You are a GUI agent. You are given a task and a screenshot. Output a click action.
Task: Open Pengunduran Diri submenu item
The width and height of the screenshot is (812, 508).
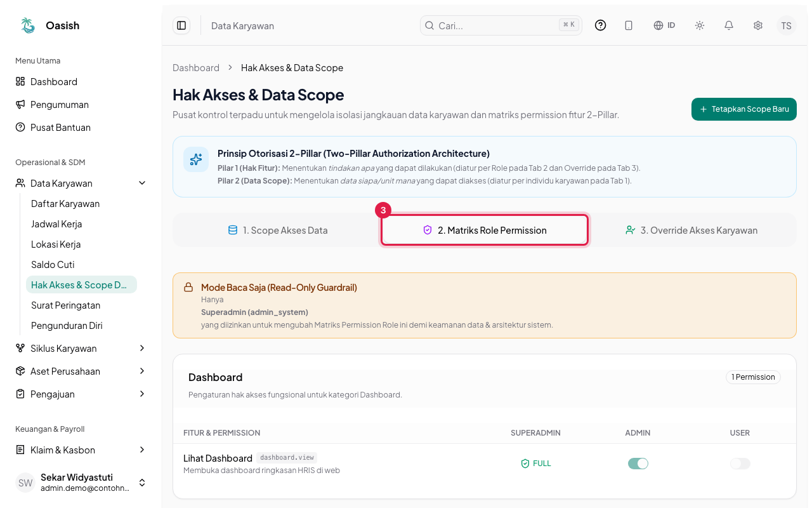tap(81, 325)
